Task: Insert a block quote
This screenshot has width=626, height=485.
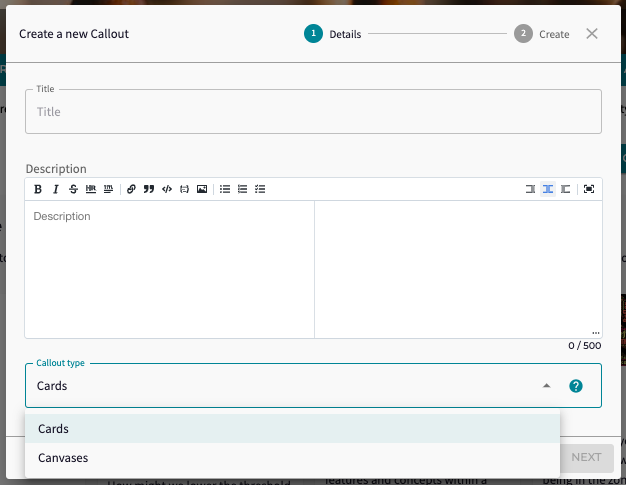Action: pyautogui.click(x=149, y=189)
